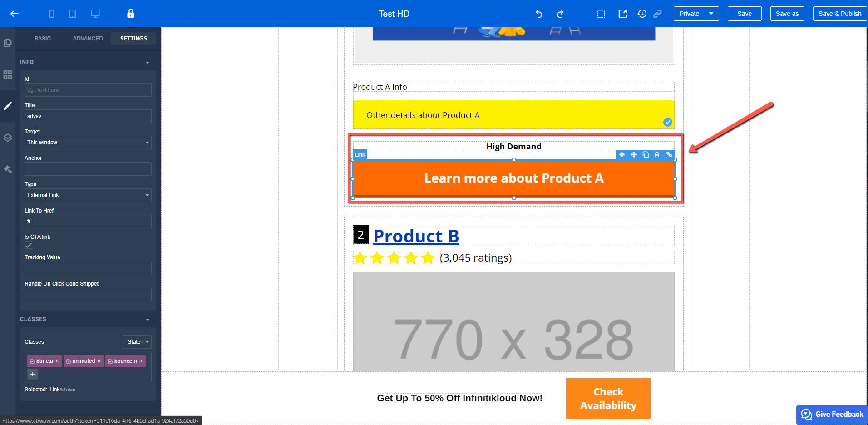Remove the bounceIn class tag
The height and width of the screenshot is (425, 868).
[141, 361]
